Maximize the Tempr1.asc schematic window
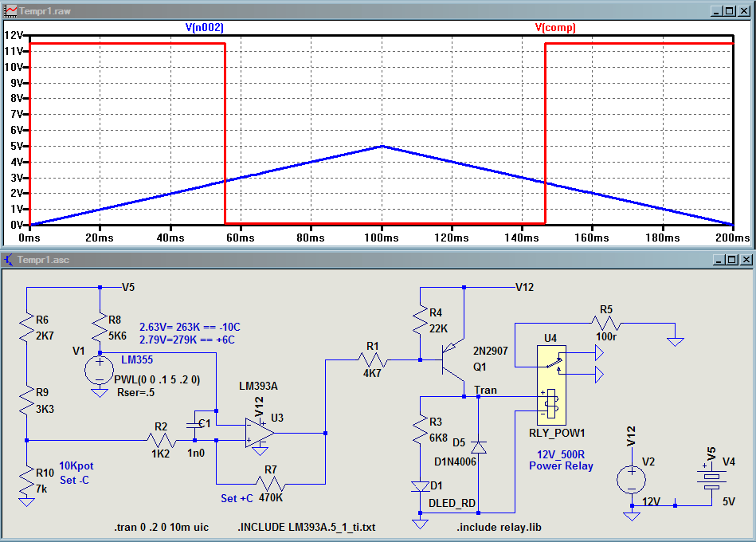This screenshot has width=756, height=542. tap(732, 260)
